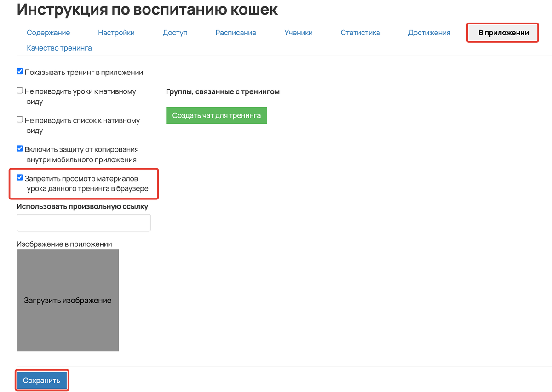Go to the Расписание tab
The image size is (552, 392).
pos(236,33)
